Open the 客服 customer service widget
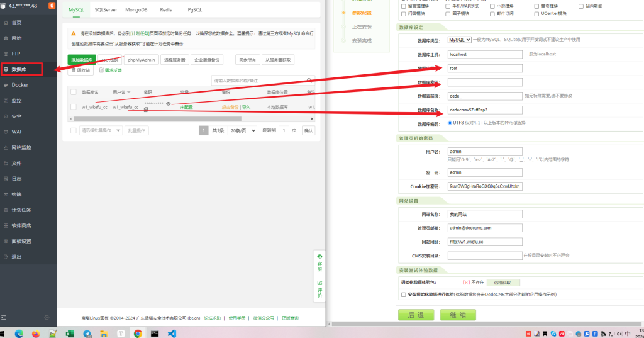This screenshot has height=338, width=644. click(319, 262)
